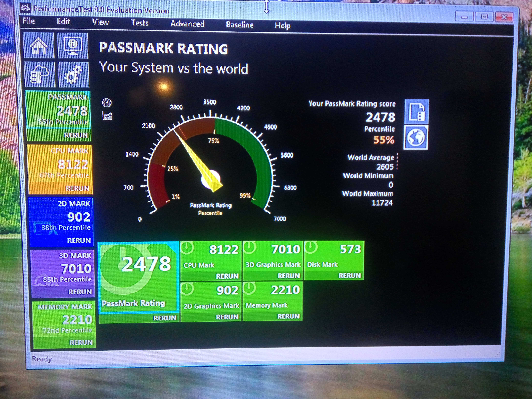Open the Tests menu
The image size is (532, 399).
[140, 23]
